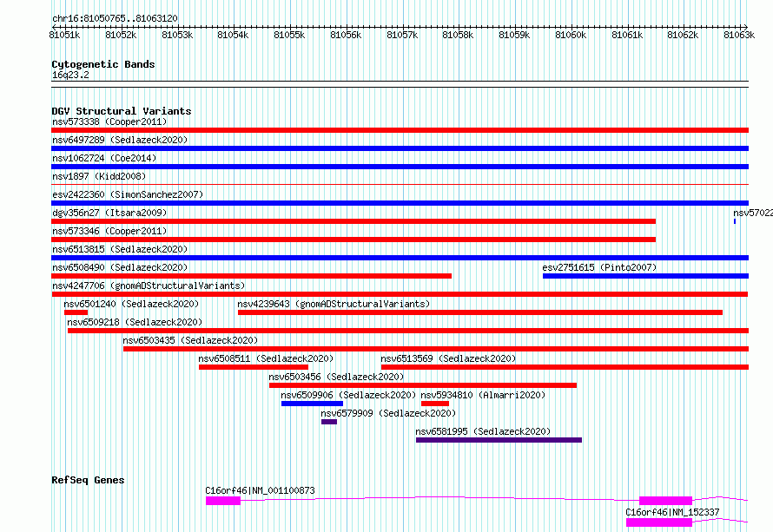
Task: Click the 81058k ruler tick label
Action: (458, 35)
